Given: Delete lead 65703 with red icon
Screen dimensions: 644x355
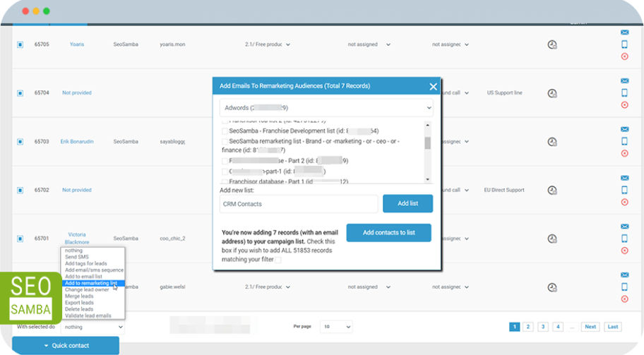Looking at the screenshot, I should [624, 153].
